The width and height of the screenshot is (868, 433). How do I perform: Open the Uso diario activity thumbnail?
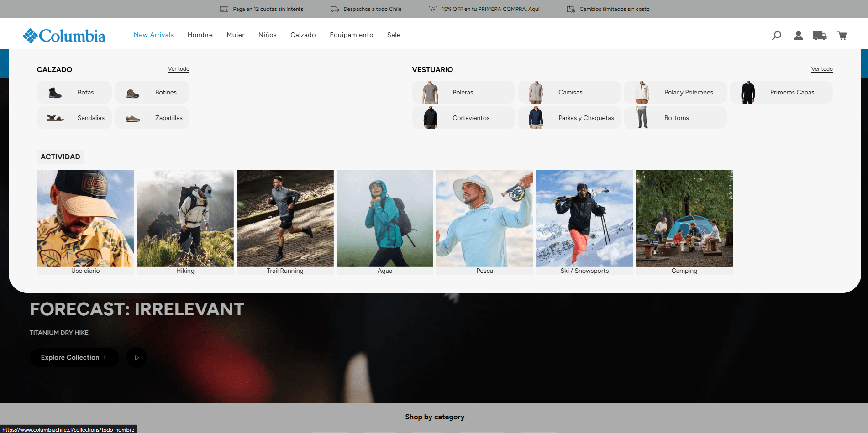coord(85,219)
